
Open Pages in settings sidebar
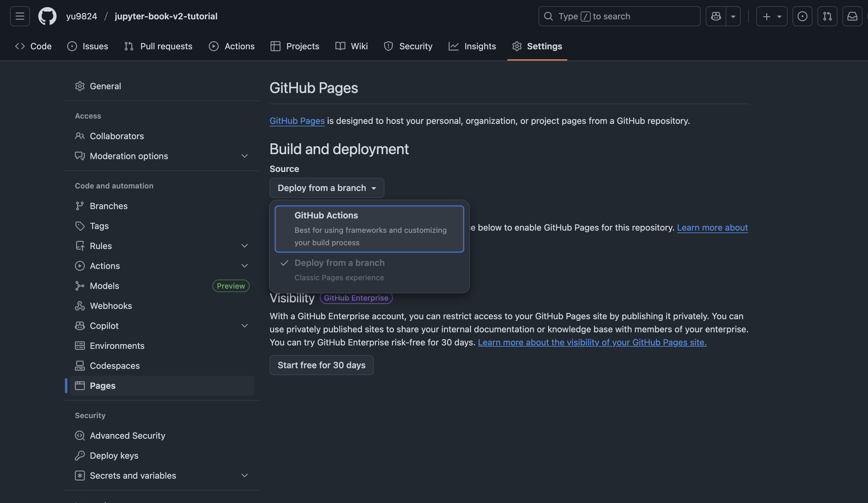(x=162, y=386)
